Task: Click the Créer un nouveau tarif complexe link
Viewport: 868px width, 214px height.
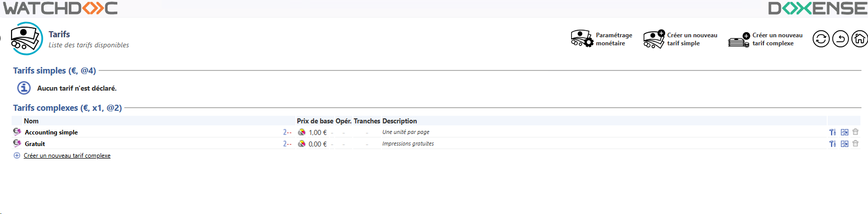Action: click(x=67, y=156)
